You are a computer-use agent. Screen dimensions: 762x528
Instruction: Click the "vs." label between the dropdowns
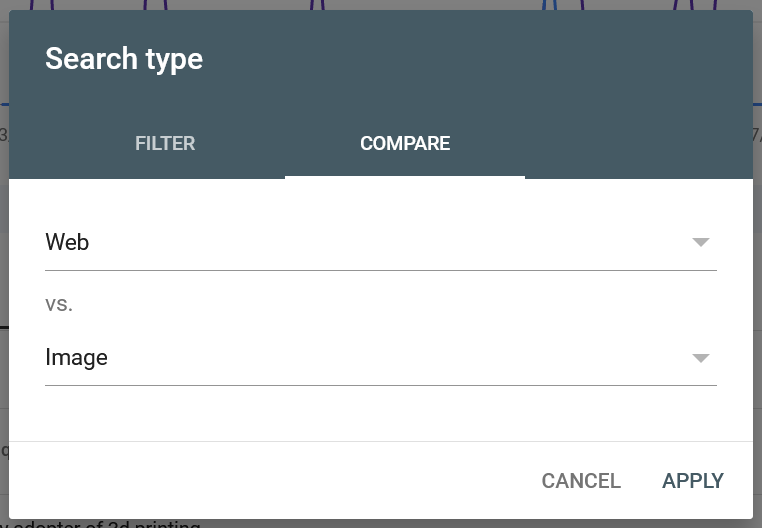(x=59, y=304)
